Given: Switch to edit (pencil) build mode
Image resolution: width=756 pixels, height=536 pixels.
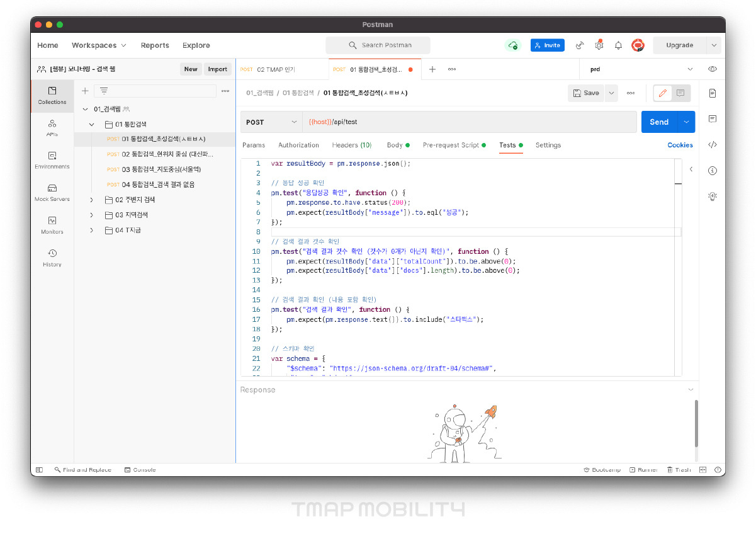Looking at the screenshot, I should pyautogui.click(x=662, y=93).
